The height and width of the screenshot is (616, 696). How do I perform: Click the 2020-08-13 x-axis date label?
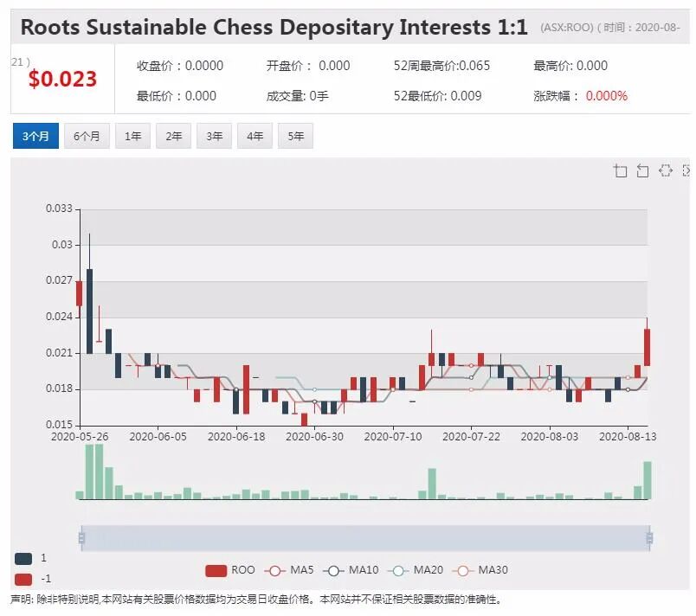(x=628, y=437)
